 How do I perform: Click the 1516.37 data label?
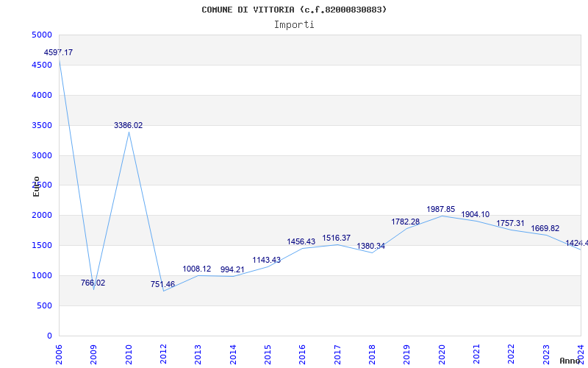[x=337, y=238]
